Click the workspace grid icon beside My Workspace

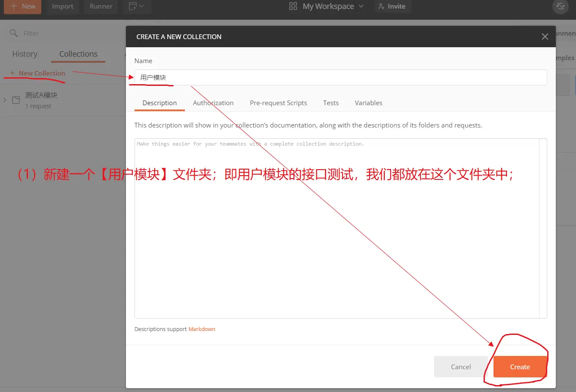point(293,6)
